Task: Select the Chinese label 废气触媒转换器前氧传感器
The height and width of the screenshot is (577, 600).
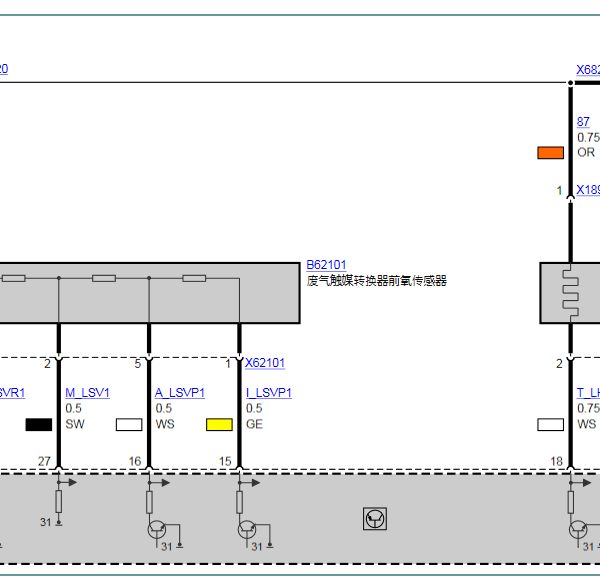Action: [377, 281]
